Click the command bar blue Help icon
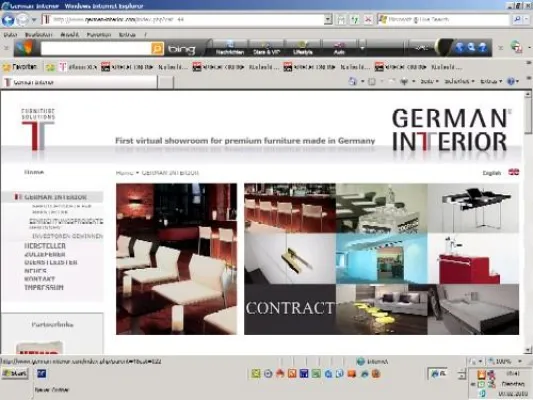 tap(510, 81)
